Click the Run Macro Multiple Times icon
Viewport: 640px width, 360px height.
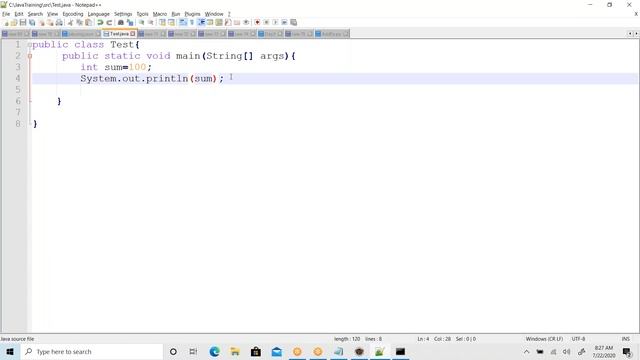(284, 22)
